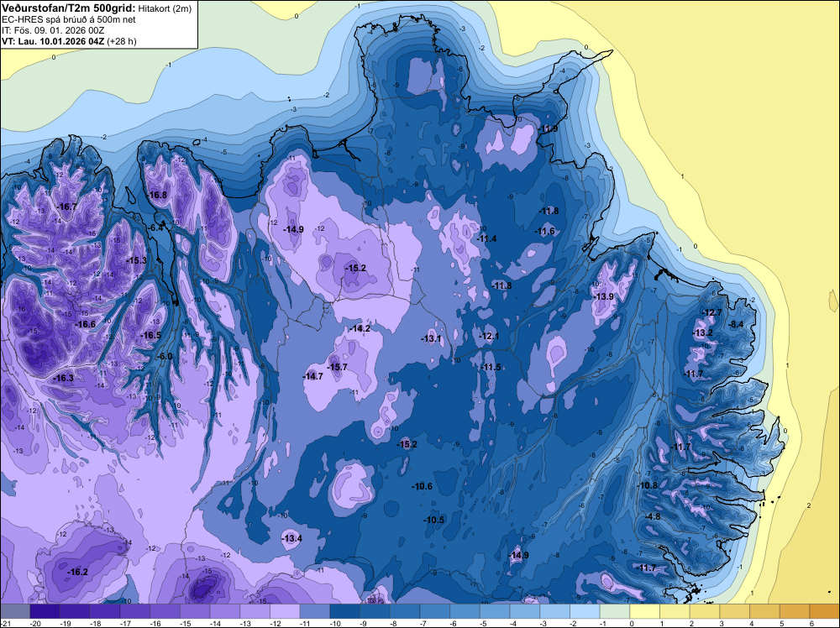The width and height of the screenshot is (840, 628).
Task: Click the '-15.3' temperature label
Action: (x=137, y=260)
